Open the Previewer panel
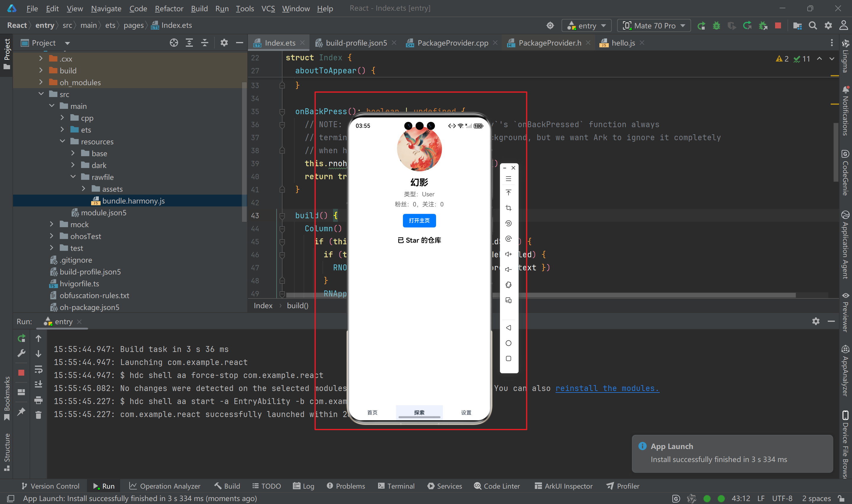Image resolution: width=852 pixels, height=504 pixels. [845, 312]
